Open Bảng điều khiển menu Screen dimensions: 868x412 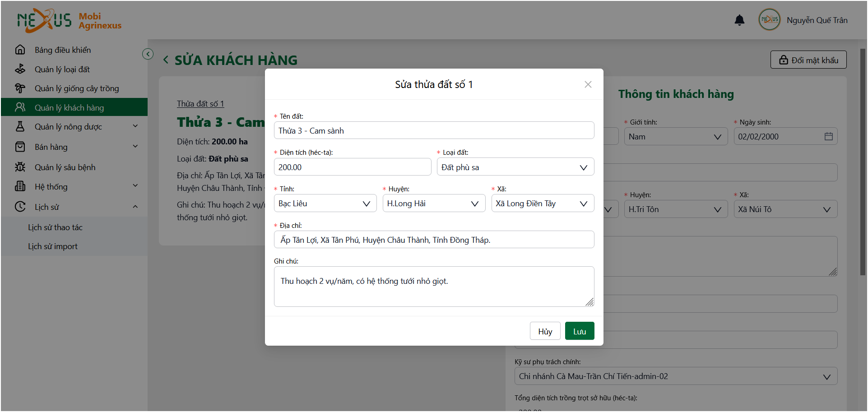74,50
